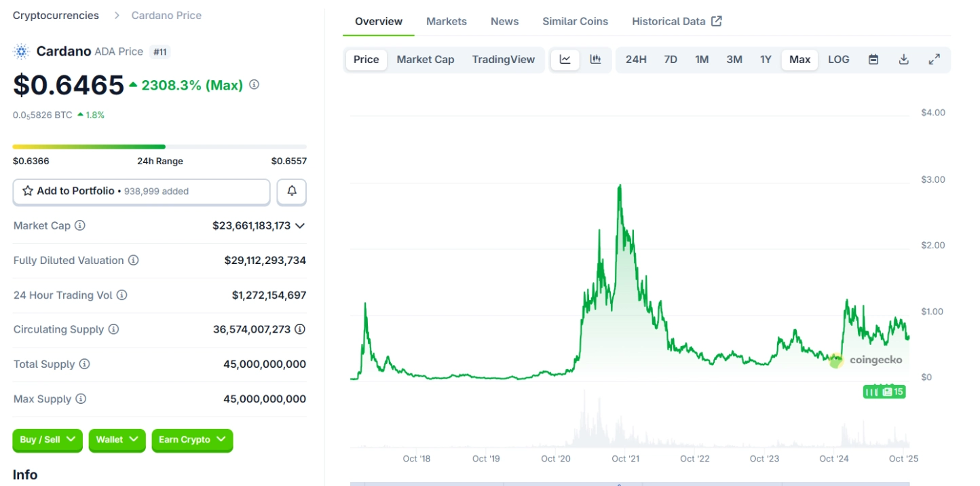980x486 pixels.
Task: Expand the Market Cap value chevron
Action: point(300,225)
